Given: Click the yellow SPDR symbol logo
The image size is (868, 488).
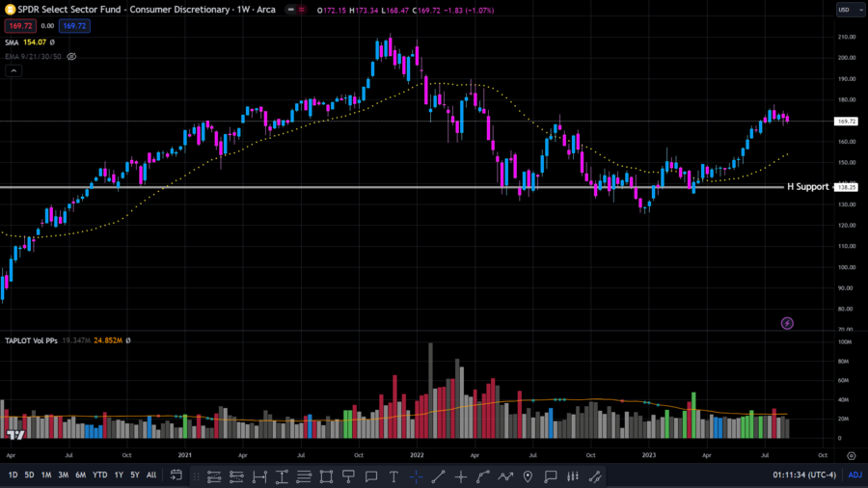Looking at the screenshot, I should [10, 10].
